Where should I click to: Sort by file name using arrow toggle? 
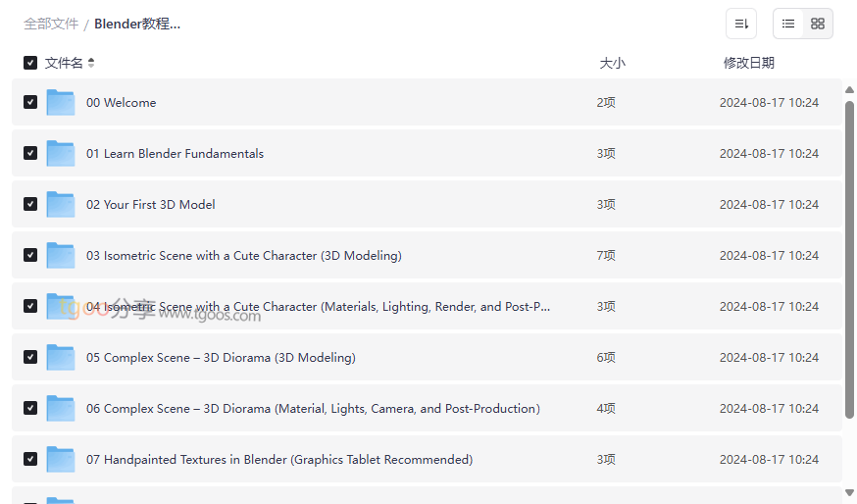(91, 63)
